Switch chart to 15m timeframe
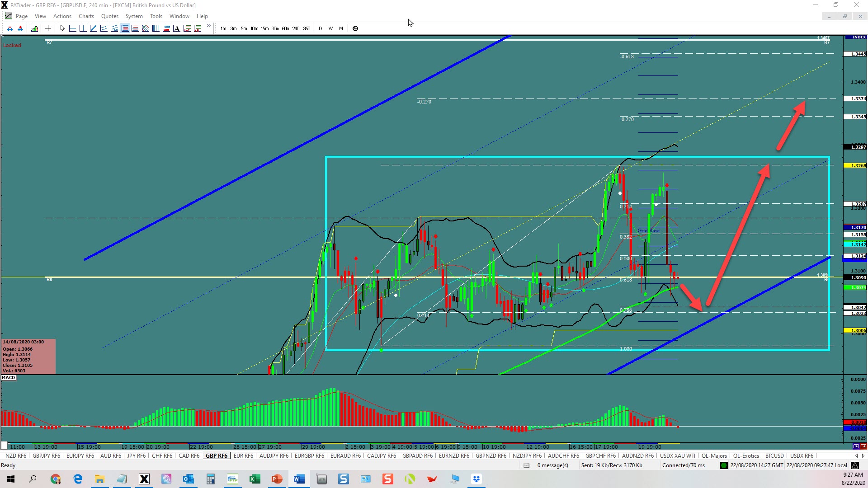The image size is (868, 488). [265, 28]
